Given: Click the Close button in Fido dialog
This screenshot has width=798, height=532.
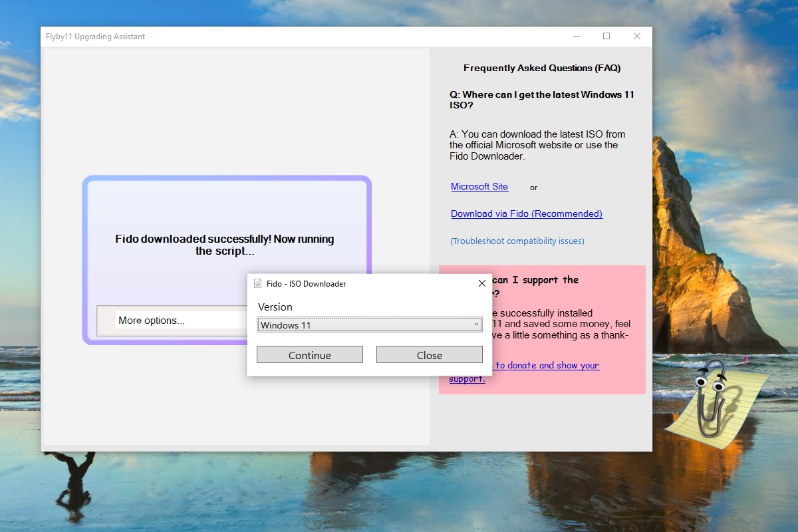Looking at the screenshot, I should 430,355.
